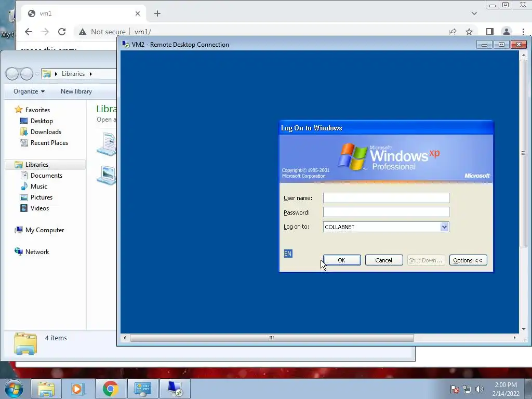Screen dimensions: 532x399
Task: Click the Options << button
Action: click(x=468, y=260)
